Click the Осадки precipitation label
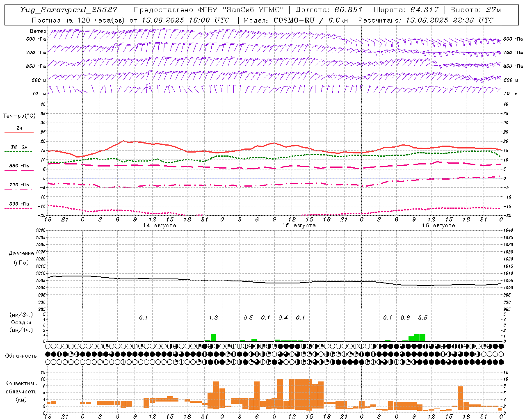 21,322
